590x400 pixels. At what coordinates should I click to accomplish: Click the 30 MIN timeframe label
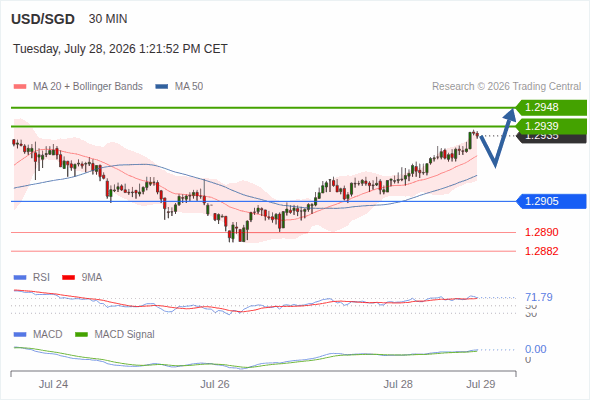[108, 19]
